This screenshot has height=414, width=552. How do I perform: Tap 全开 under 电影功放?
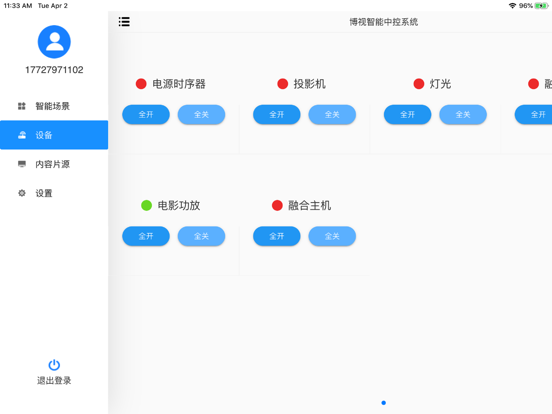(146, 236)
